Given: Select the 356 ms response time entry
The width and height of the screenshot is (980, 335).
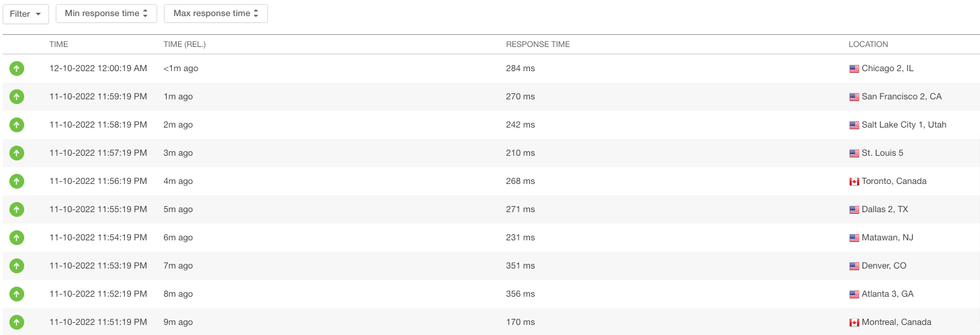Looking at the screenshot, I should pos(521,294).
